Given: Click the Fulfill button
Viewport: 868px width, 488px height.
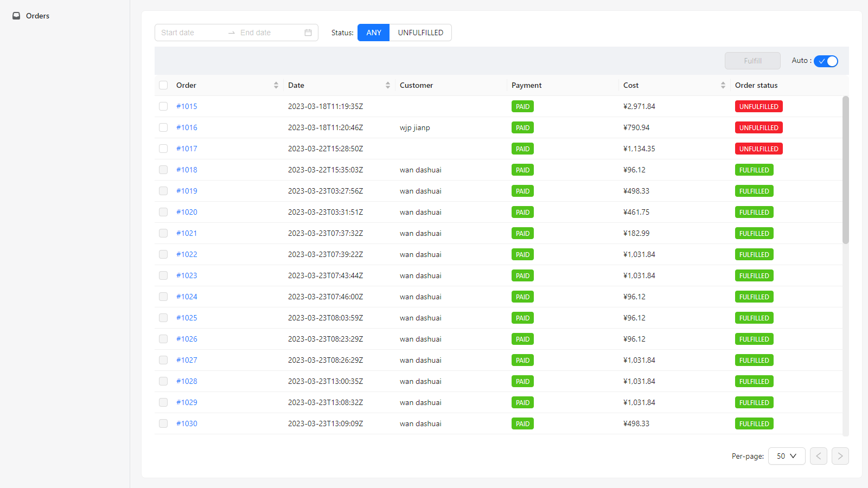Looking at the screenshot, I should [752, 61].
